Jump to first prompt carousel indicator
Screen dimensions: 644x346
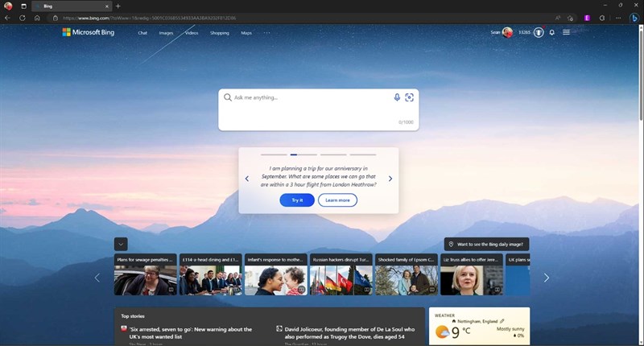(x=274, y=154)
